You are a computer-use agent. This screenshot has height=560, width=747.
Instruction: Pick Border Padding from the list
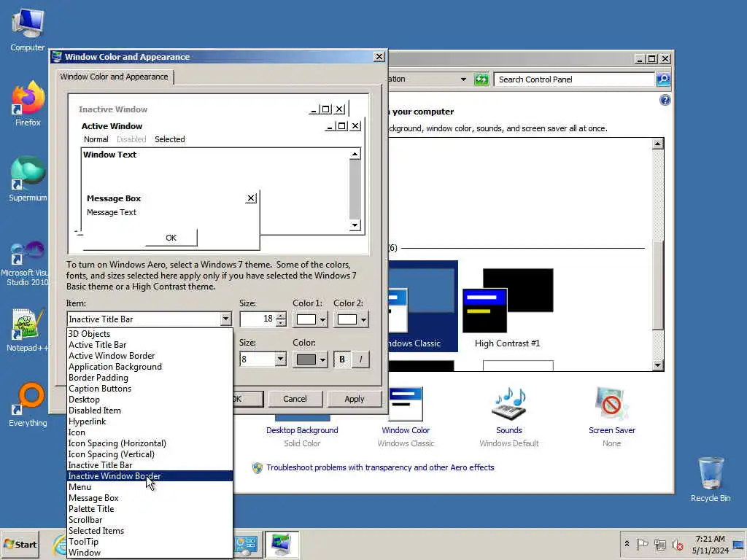point(150,378)
